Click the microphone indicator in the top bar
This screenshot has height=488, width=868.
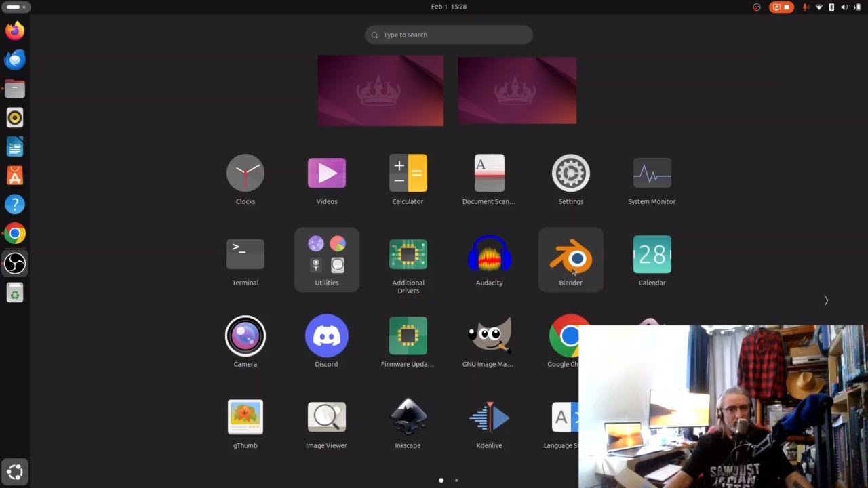click(x=806, y=7)
